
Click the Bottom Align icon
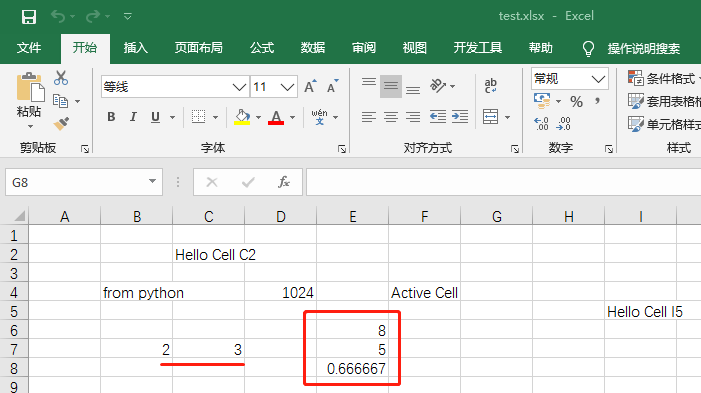(x=413, y=90)
